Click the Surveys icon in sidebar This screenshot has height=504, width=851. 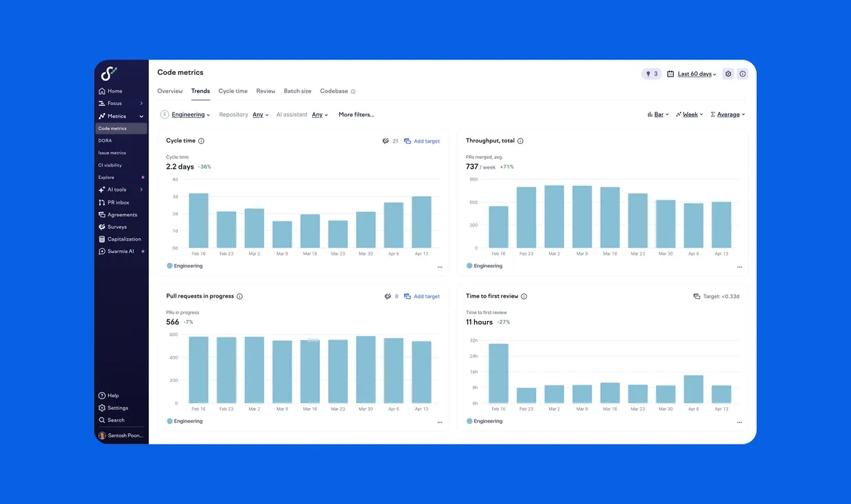coord(102,227)
